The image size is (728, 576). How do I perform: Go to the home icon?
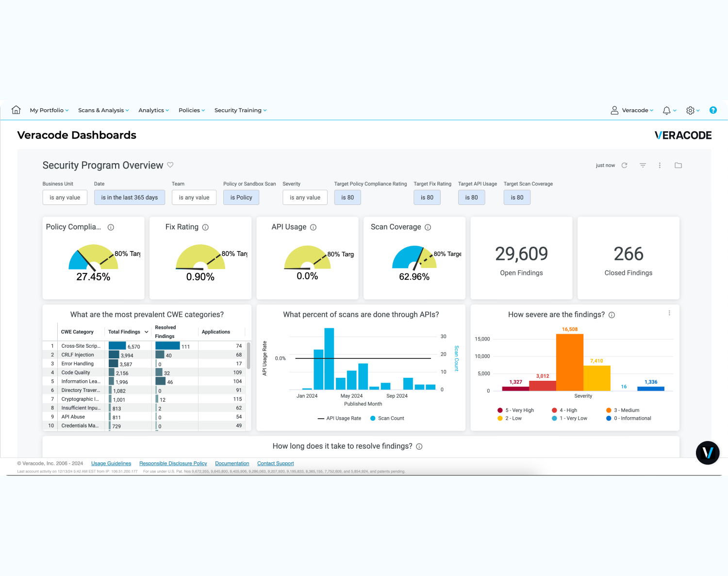tap(16, 110)
